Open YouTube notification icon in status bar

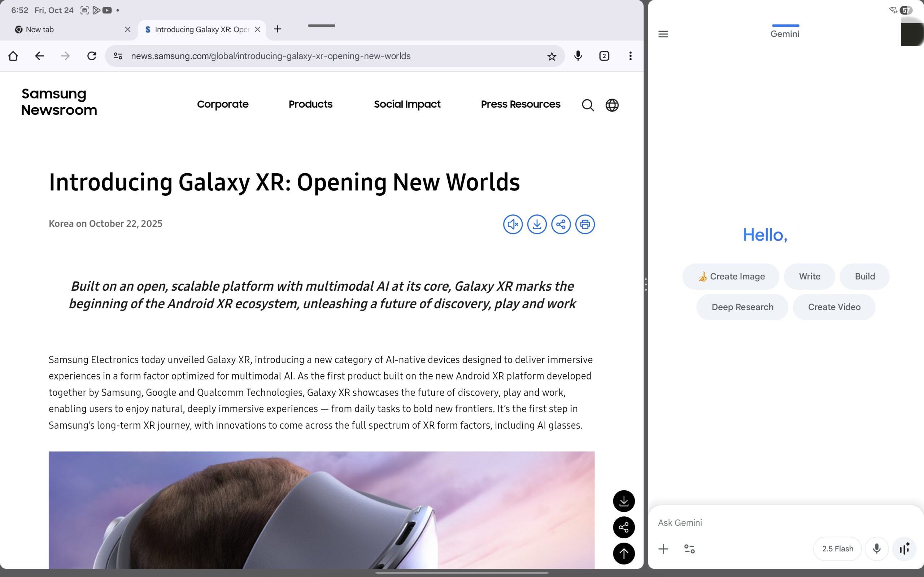(107, 10)
